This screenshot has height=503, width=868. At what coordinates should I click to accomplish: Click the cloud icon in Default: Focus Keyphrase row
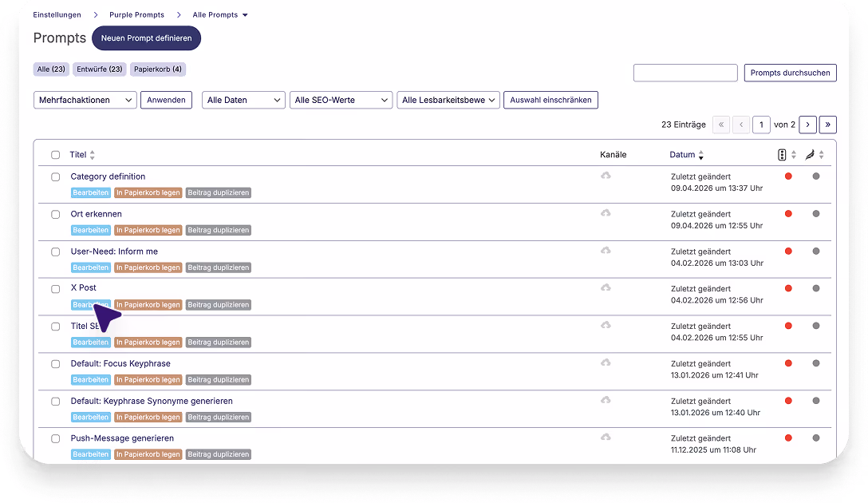click(x=606, y=362)
